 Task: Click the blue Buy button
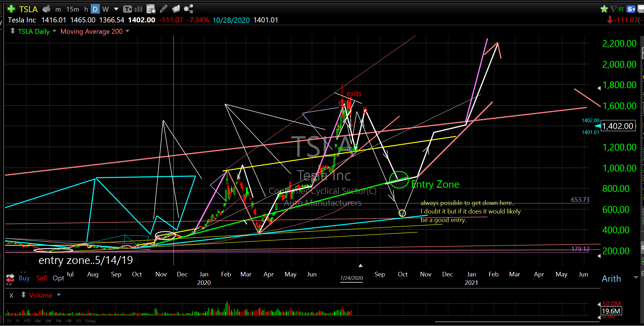pos(24,278)
